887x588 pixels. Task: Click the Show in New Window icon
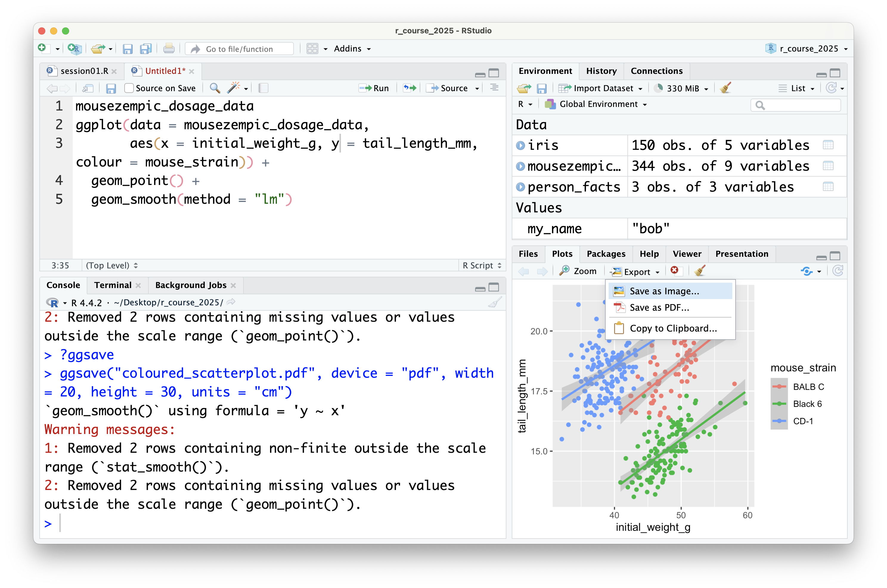pos(88,88)
